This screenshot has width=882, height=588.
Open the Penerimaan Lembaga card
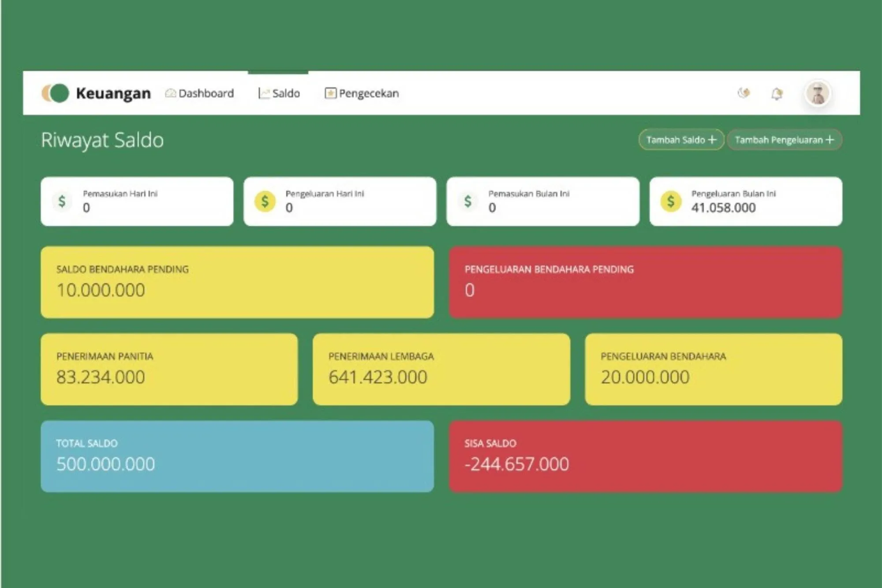click(441, 369)
